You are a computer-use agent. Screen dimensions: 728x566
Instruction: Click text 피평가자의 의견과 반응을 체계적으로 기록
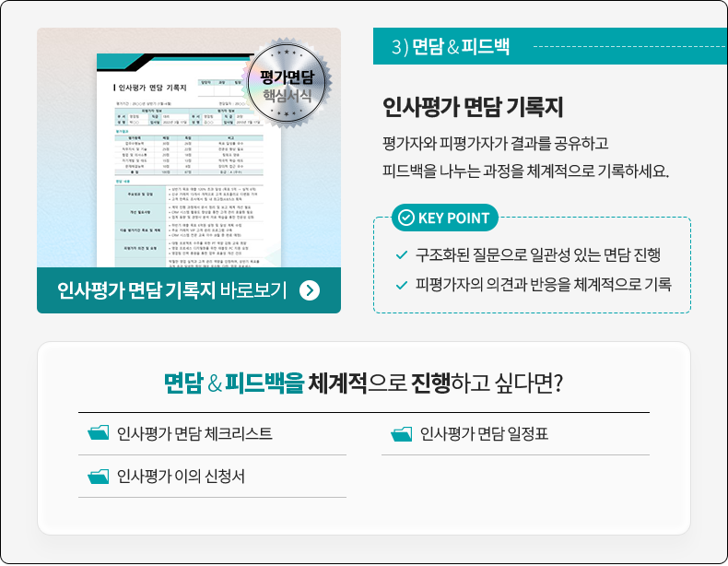[x=543, y=285]
